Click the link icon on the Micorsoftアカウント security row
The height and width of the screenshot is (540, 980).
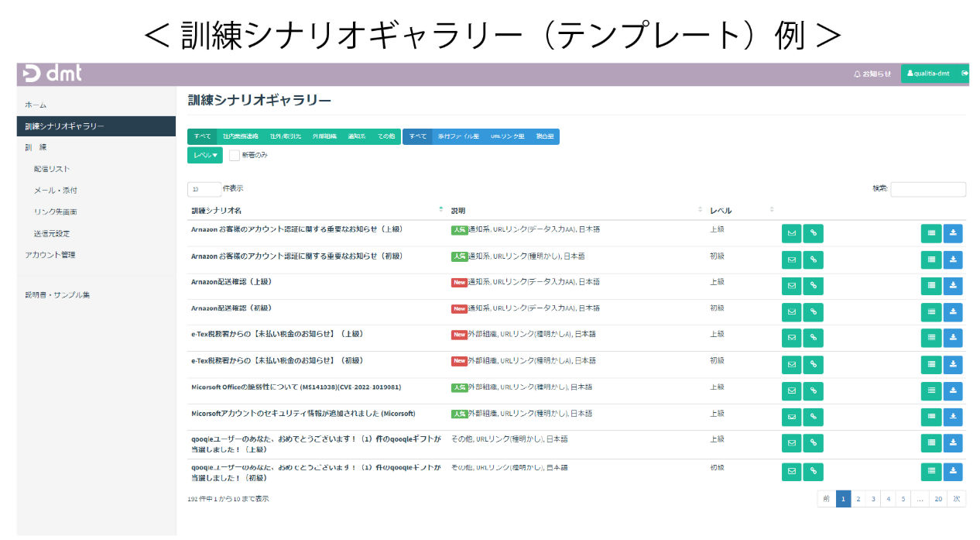[x=813, y=417]
